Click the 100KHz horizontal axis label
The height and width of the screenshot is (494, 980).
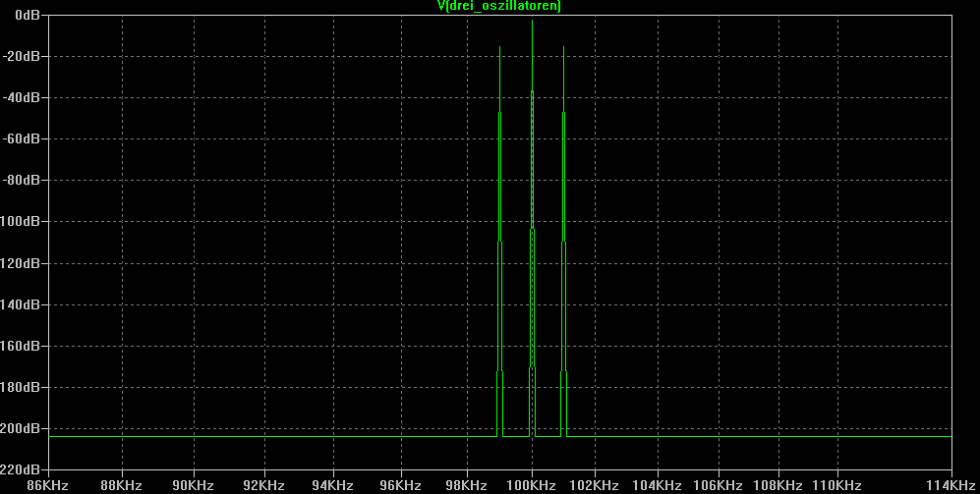tap(531, 485)
